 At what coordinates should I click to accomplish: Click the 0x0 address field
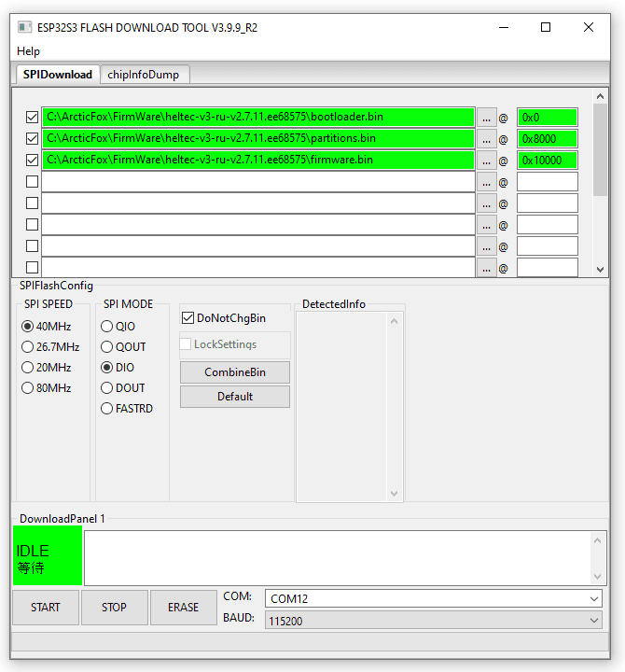[x=548, y=118]
